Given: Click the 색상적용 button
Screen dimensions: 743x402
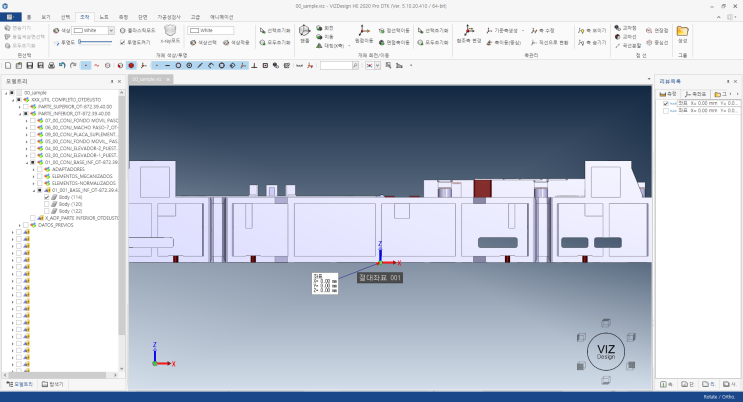Looking at the screenshot, I should (x=236, y=43).
